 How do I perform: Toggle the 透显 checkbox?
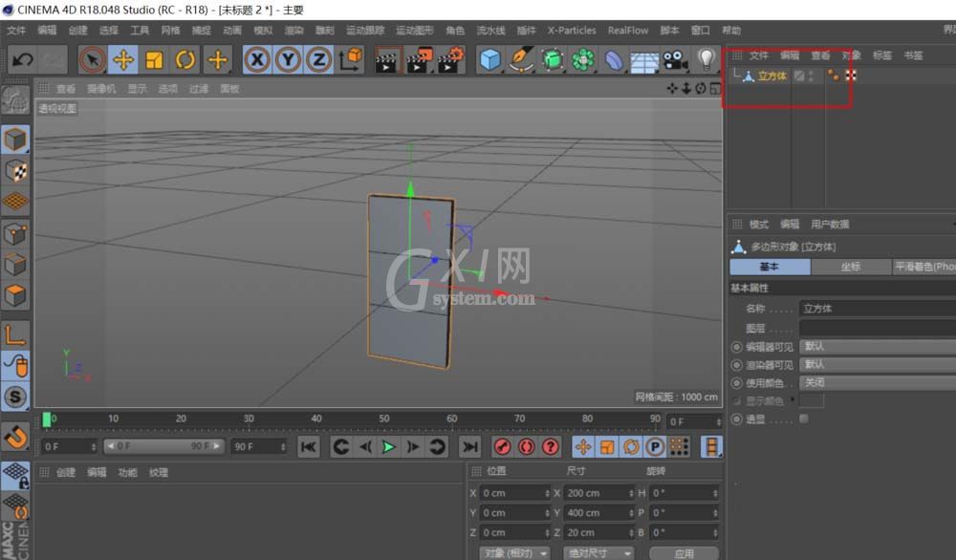point(804,419)
